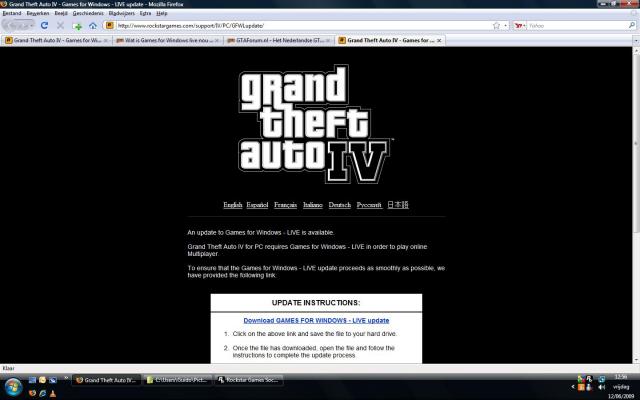Close the 'Wat is Games for Windows' tab
The image size is (640, 400).
[217, 40]
